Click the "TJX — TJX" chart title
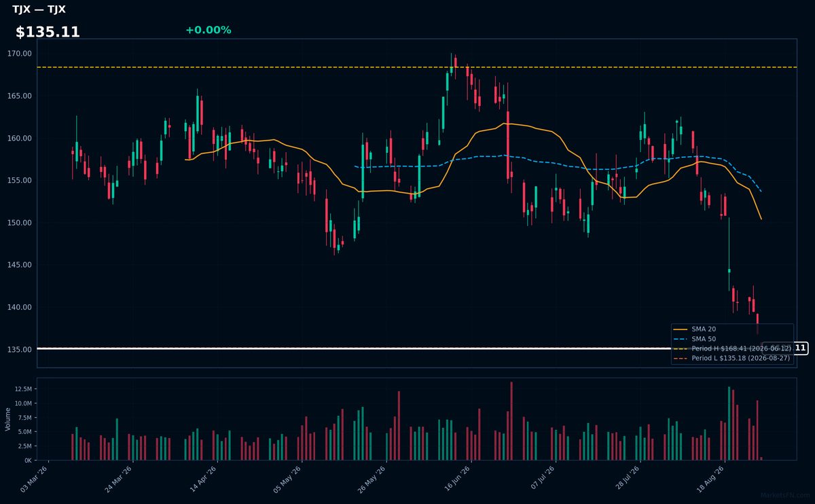815x504 pixels. (x=39, y=10)
